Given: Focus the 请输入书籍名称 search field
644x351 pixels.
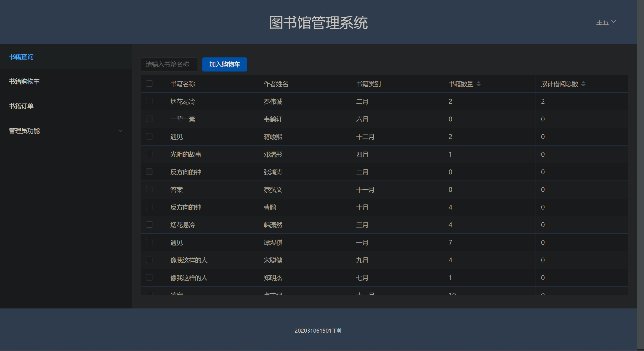Looking at the screenshot, I should click(x=169, y=64).
